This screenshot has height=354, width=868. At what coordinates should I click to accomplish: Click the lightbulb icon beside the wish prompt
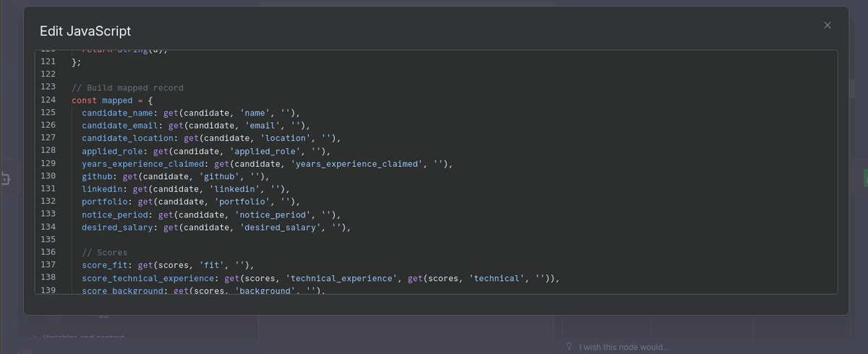pyautogui.click(x=570, y=347)
